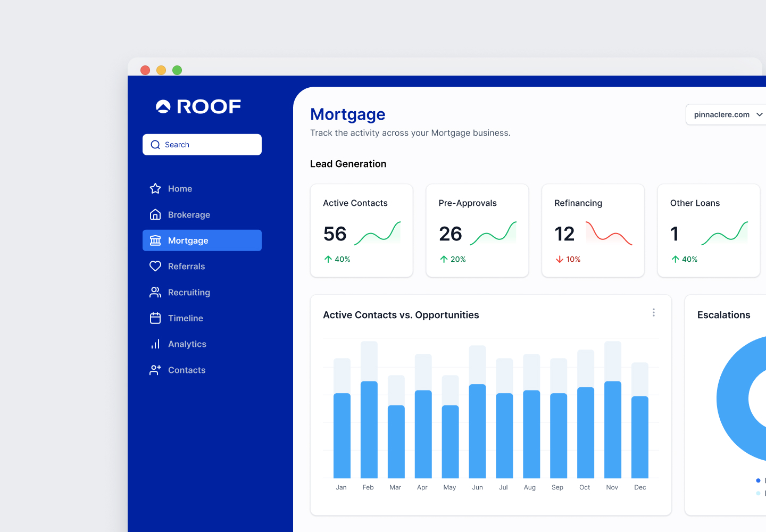Screen dimensions: 766x532
Task: Click the Contacts add-user icon
Action: pos(155,370)
